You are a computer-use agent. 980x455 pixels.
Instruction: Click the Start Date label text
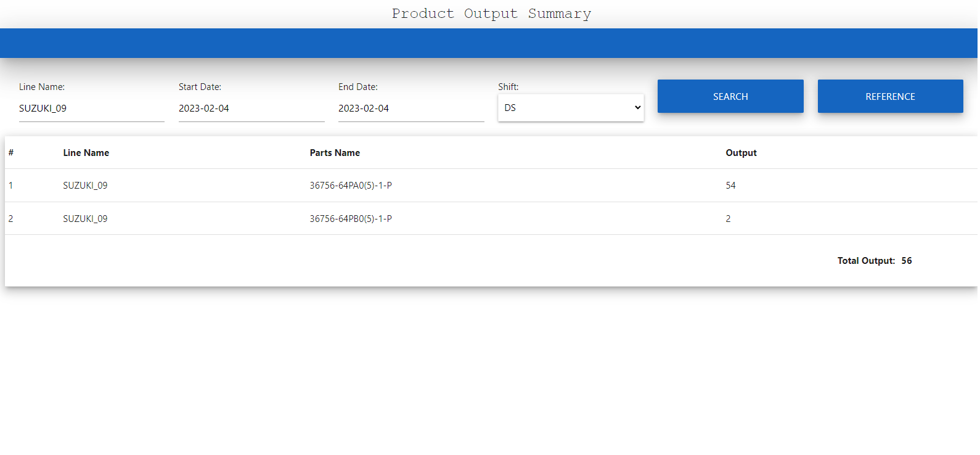(x=200, y=87)
